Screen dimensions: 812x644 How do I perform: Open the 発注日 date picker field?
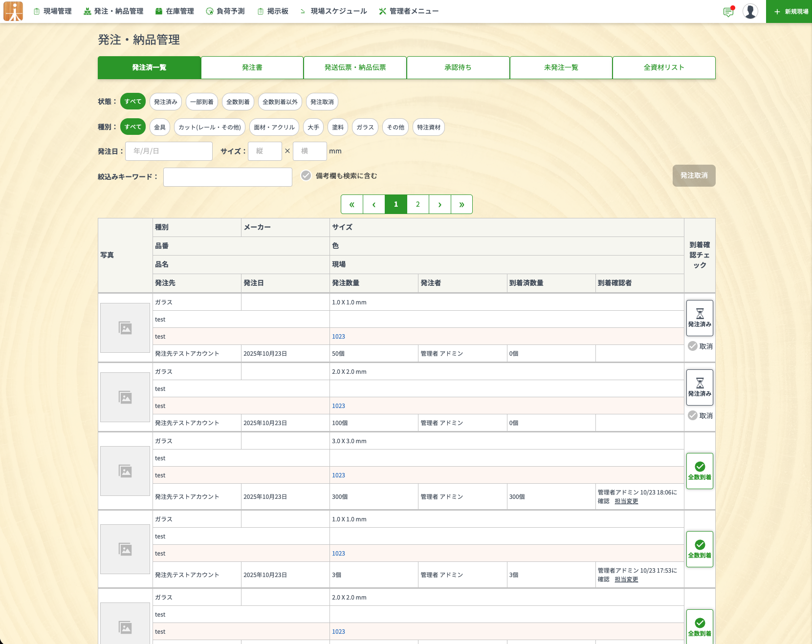[x=169, y=151]
